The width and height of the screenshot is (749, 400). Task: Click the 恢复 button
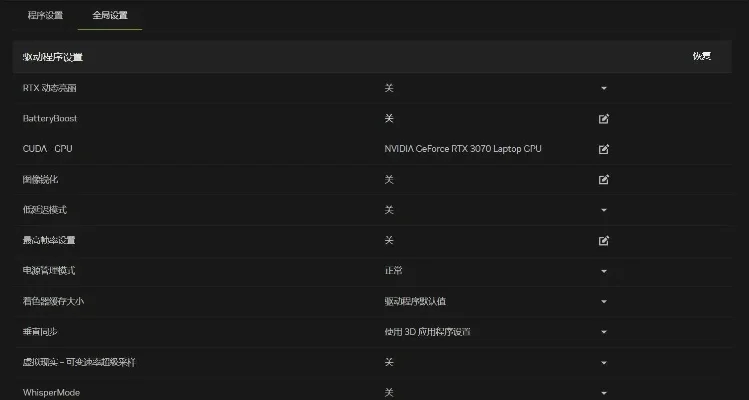[702, 56]
